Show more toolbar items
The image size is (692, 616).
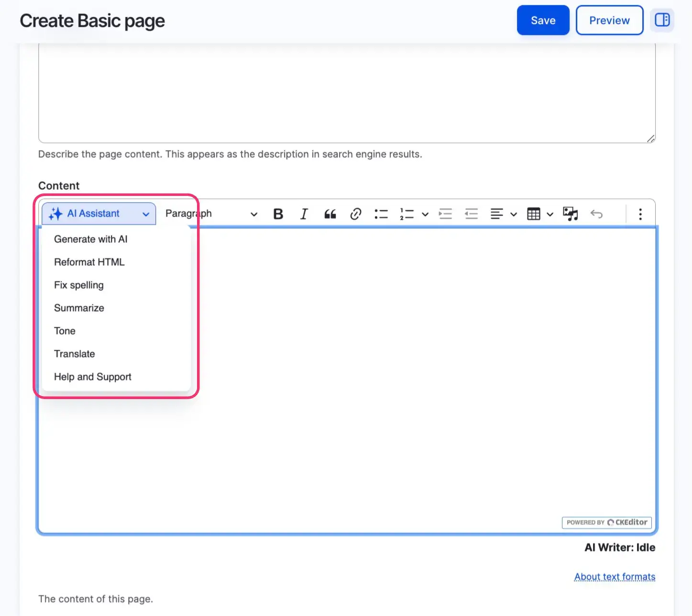[640, 214]
